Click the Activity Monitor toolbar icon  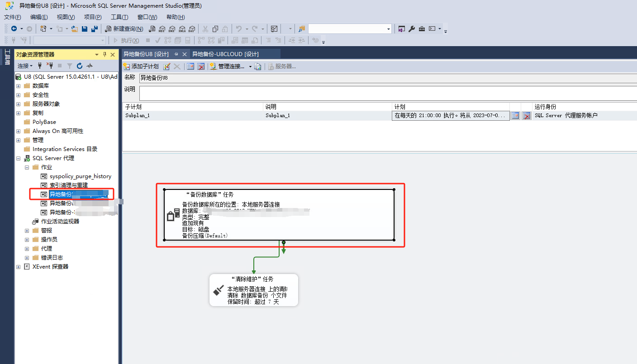click(274, 29)
